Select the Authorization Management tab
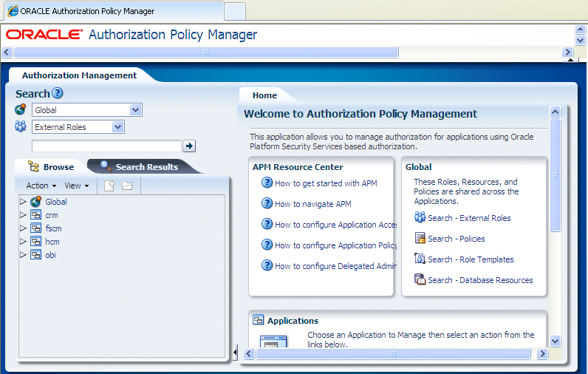This screenshot has height=374, width=588. click(x=79, y=75)
